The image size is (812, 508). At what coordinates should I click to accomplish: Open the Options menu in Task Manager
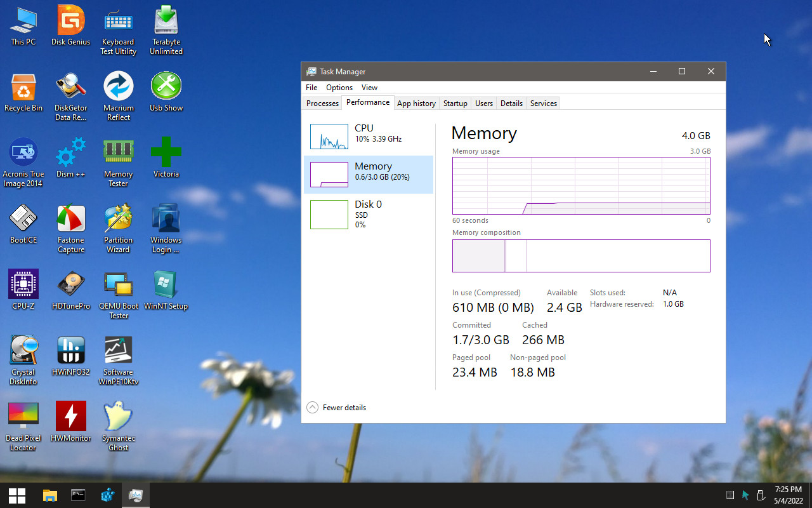tap(339, 88)
